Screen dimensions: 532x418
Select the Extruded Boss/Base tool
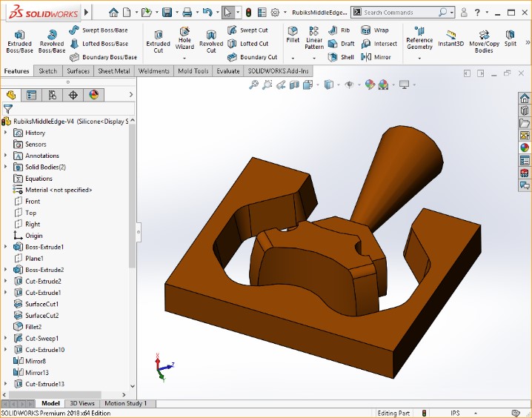[x=19, y=42]
